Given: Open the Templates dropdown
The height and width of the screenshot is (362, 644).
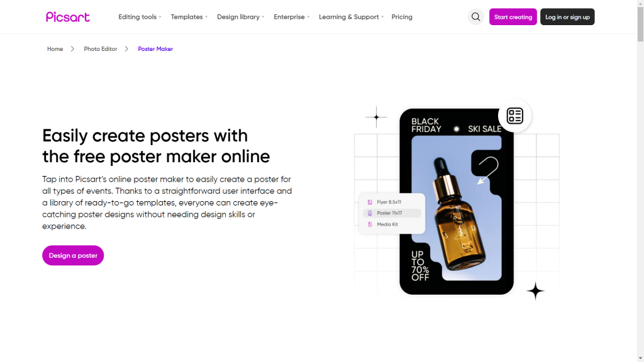Looking at the screenshot, I should pos(187,17).
